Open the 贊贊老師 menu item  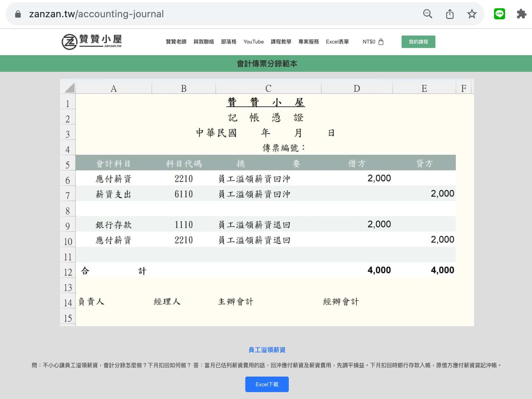(x=176, y=42)
